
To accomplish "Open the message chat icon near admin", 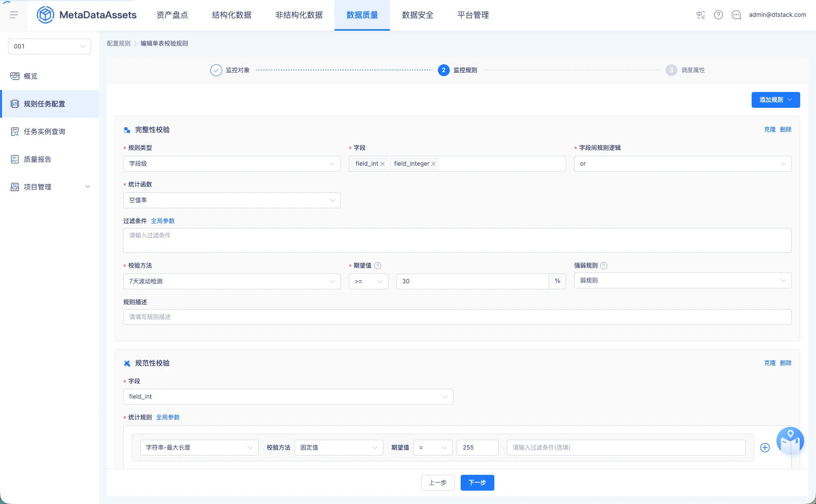I will pyautogui.click(x=736, y=15).
